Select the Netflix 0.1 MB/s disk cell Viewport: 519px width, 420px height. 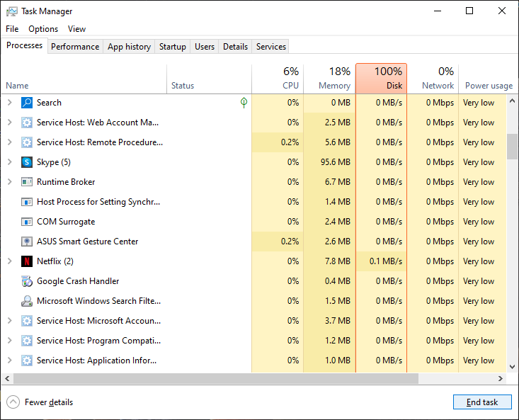[x=382, y=261]
